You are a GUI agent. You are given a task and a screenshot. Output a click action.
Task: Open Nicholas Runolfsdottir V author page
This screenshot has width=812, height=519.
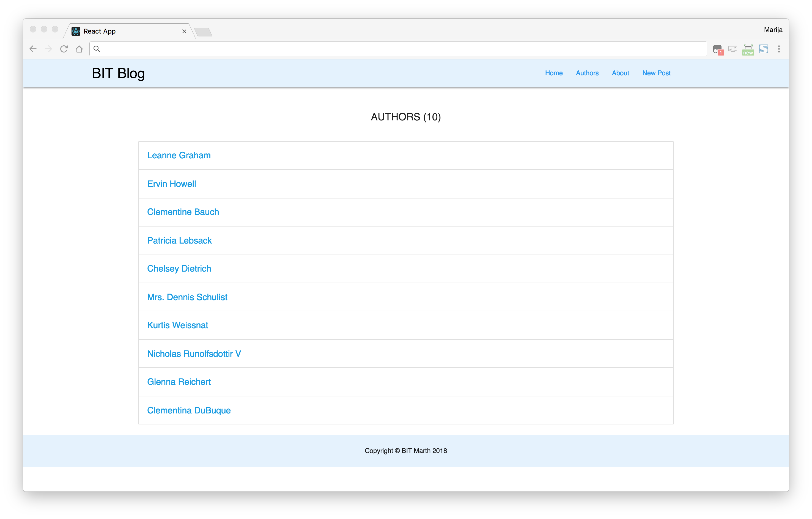point(194,354)
